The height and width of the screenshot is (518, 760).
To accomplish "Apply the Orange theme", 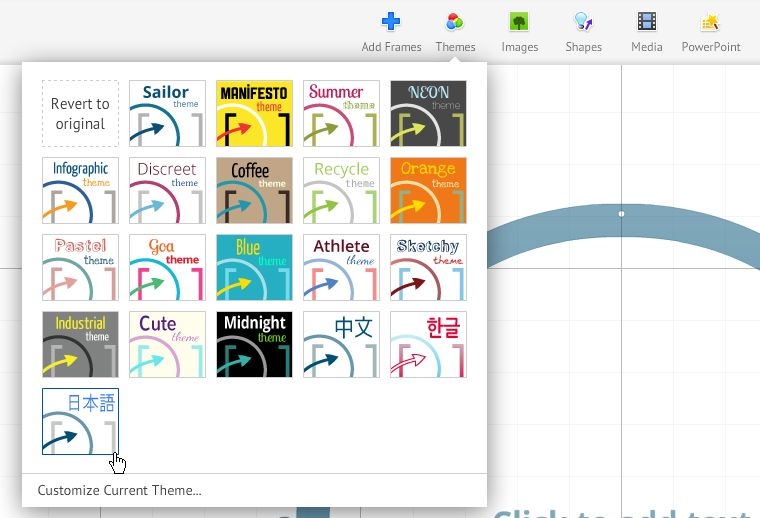I will click(428, 190).
